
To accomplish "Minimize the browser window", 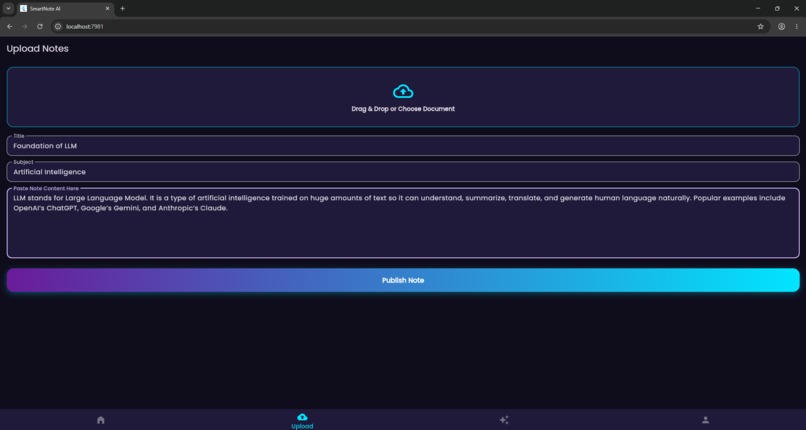I will tap(758, 8).
